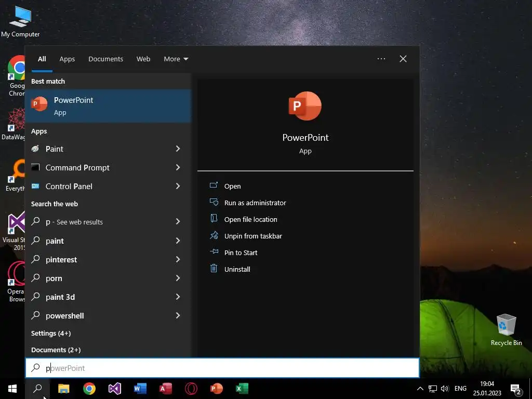Select 'paint' web search suggestion
The height and width of the screenshot is (399, 532).
tap(55, 241)
